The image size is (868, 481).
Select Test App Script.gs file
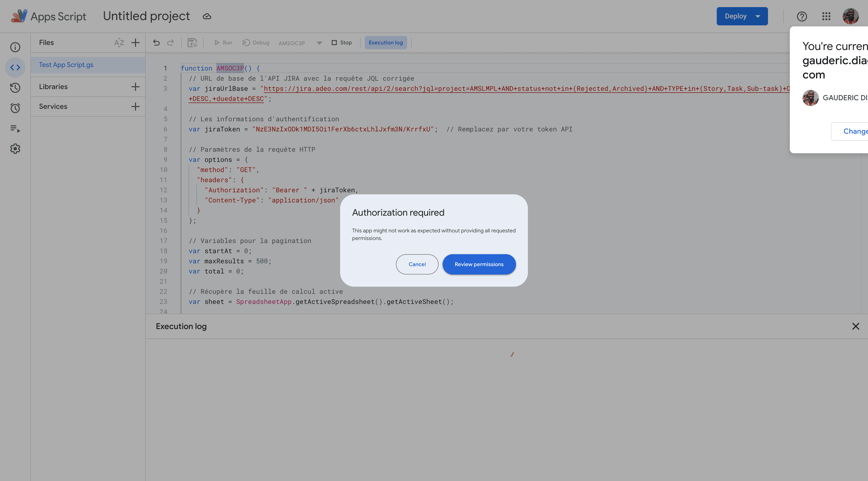[88, 65]
